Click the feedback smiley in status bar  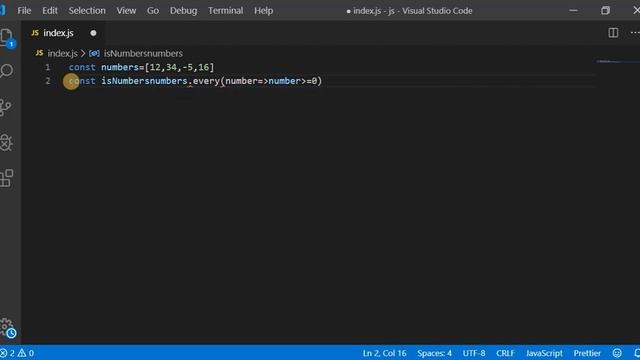617,353
